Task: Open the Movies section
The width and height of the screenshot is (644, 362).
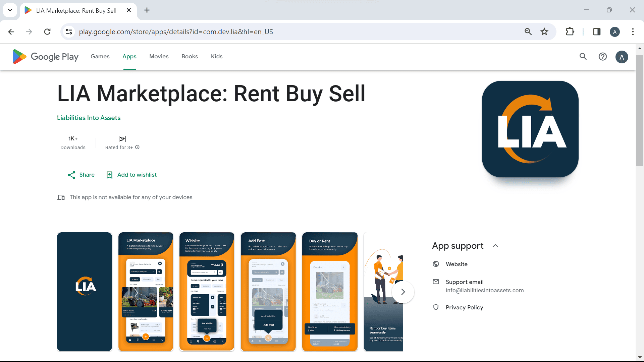Action: pos(159,56)
